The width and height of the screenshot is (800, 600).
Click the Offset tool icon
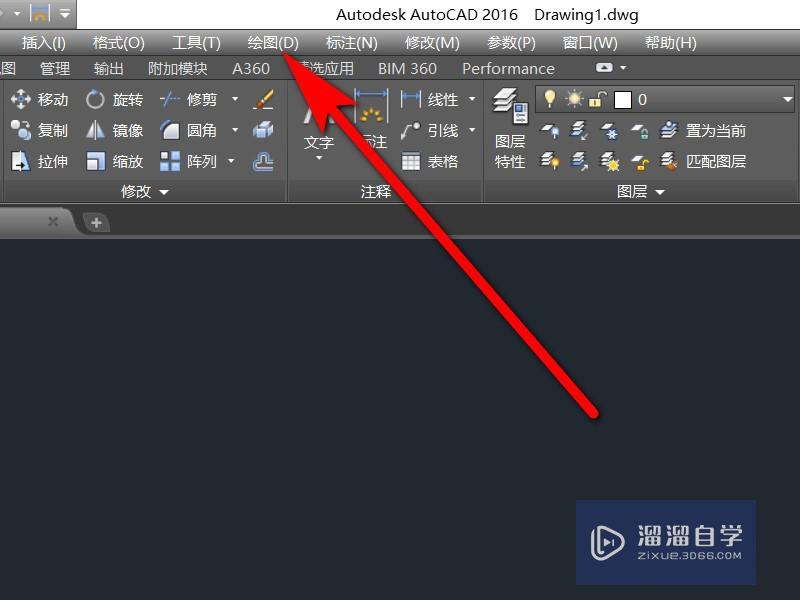263,162
